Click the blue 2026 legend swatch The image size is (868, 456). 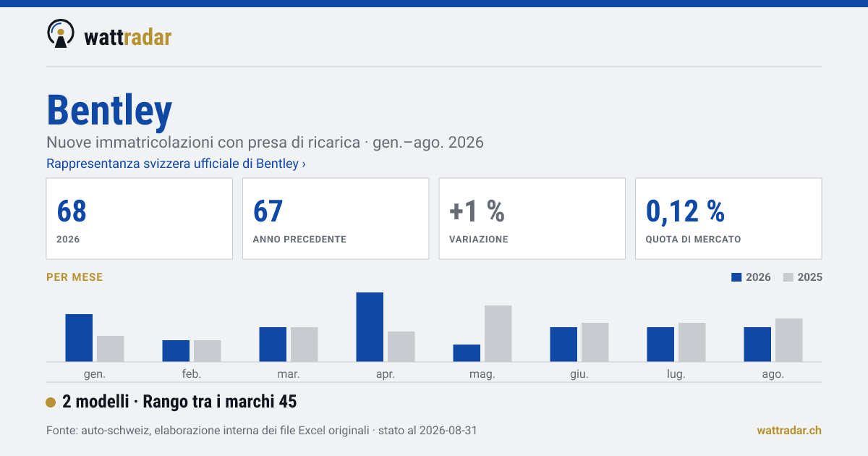point(737,277)
